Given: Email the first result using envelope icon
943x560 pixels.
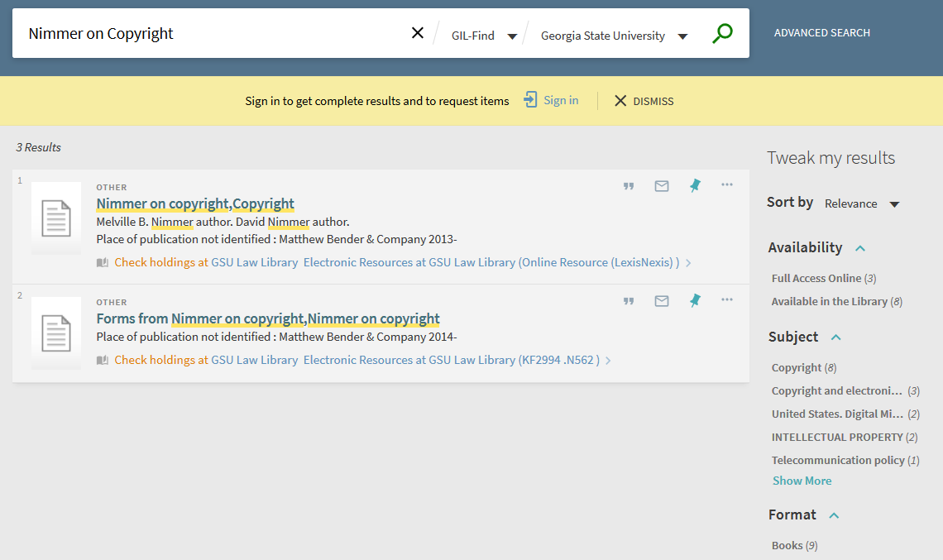Looking at the screenshot, I should point(662,186).
